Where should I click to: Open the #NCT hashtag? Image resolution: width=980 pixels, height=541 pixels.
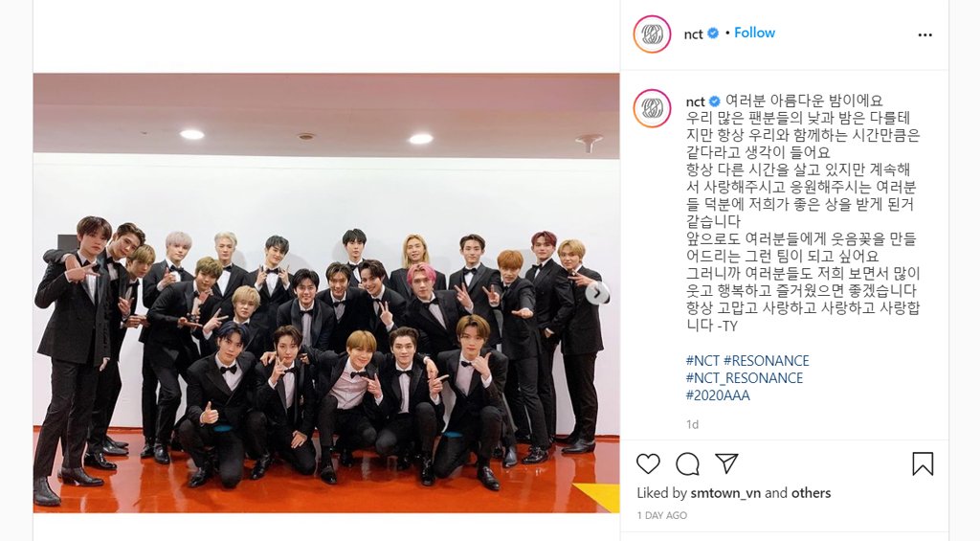click(x=702, y=361)
